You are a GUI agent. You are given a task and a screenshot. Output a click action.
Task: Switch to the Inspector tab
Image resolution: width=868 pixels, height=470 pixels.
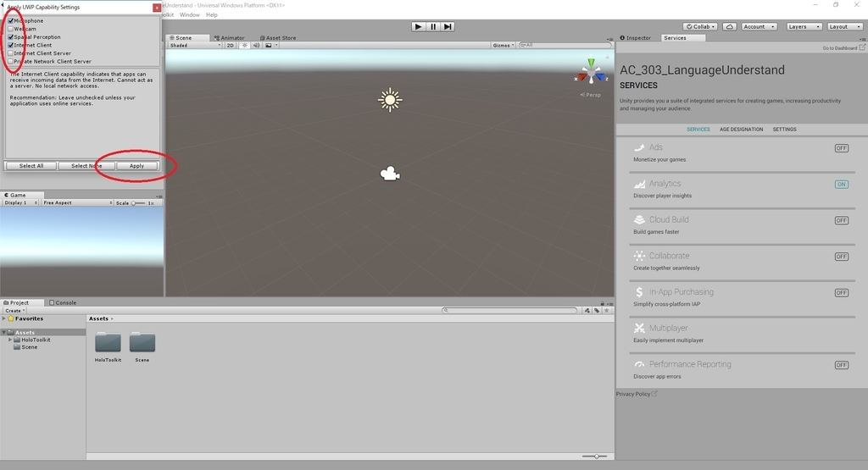636,38
